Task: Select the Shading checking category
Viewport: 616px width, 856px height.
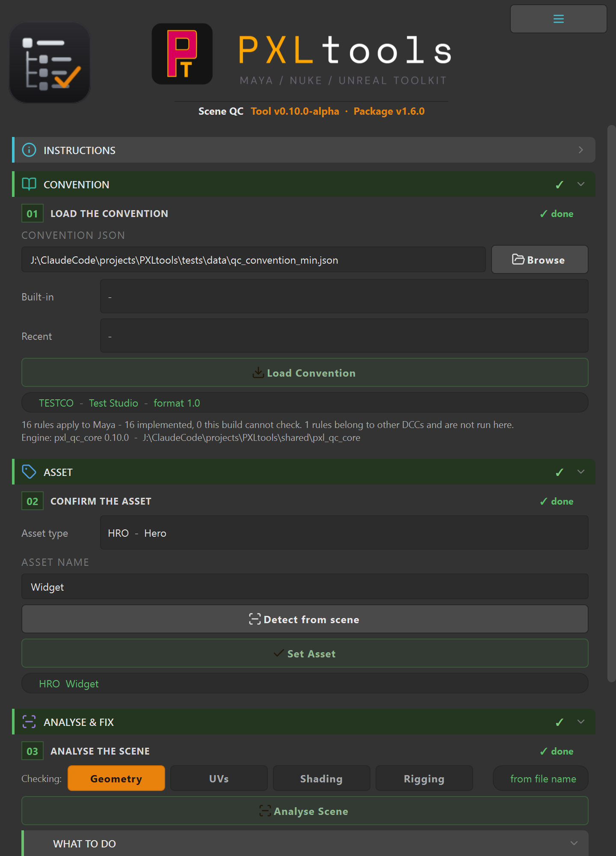Action: pos(322,779)
